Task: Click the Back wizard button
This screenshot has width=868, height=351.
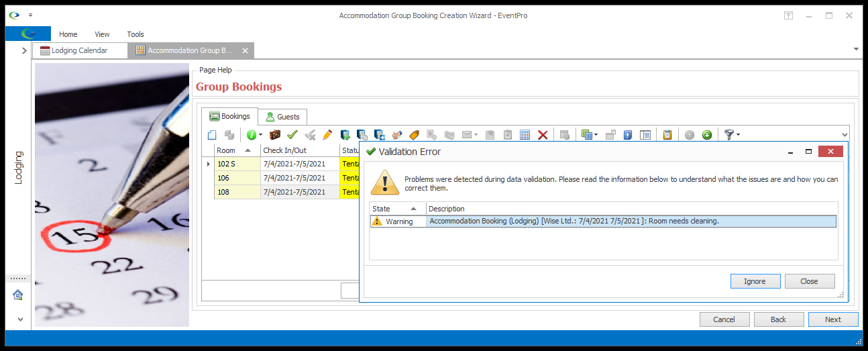Action: (779, 319)
